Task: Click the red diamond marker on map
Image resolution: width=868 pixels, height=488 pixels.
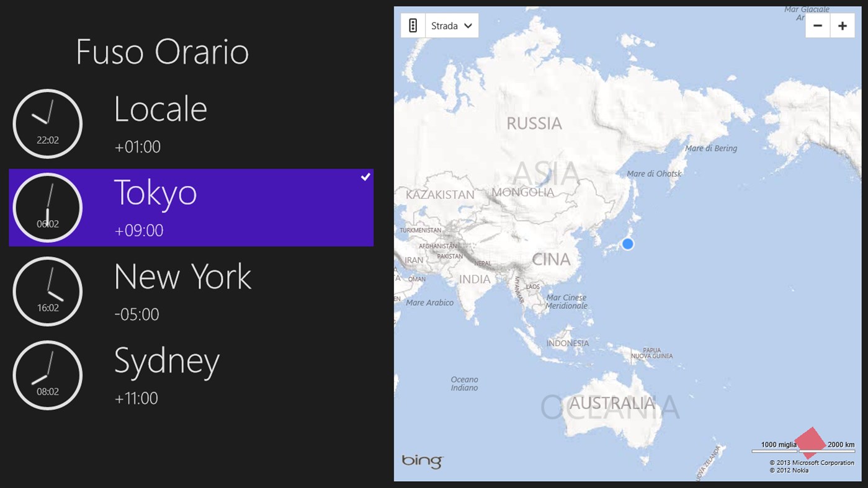Action: pos(810,441)
